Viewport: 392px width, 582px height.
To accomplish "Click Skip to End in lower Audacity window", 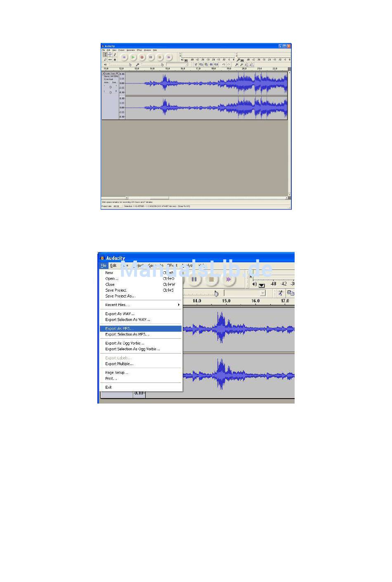I will point(229,279).
